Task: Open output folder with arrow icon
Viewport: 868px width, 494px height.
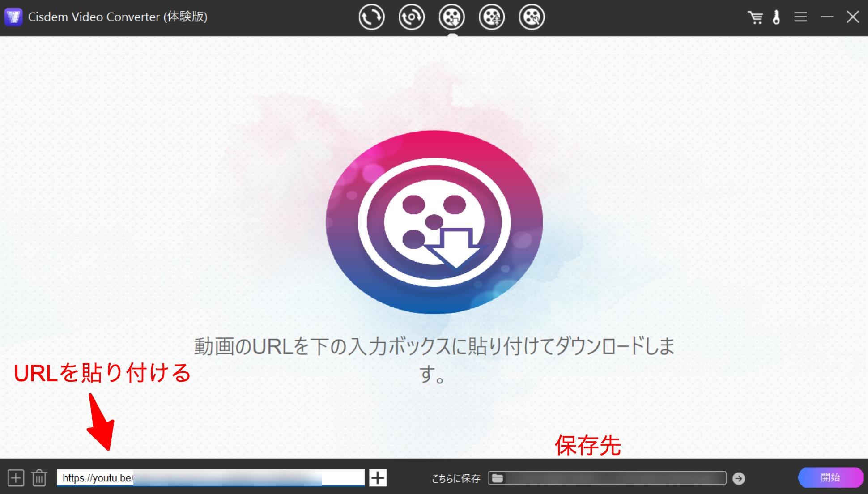Action: (739, 478)
